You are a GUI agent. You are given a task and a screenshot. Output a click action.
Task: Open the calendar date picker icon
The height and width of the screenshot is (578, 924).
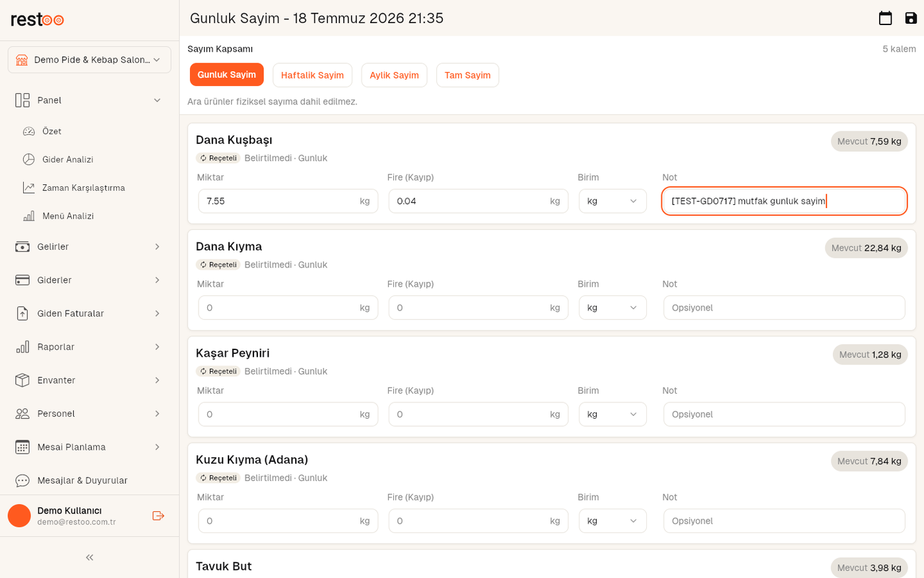885,18
